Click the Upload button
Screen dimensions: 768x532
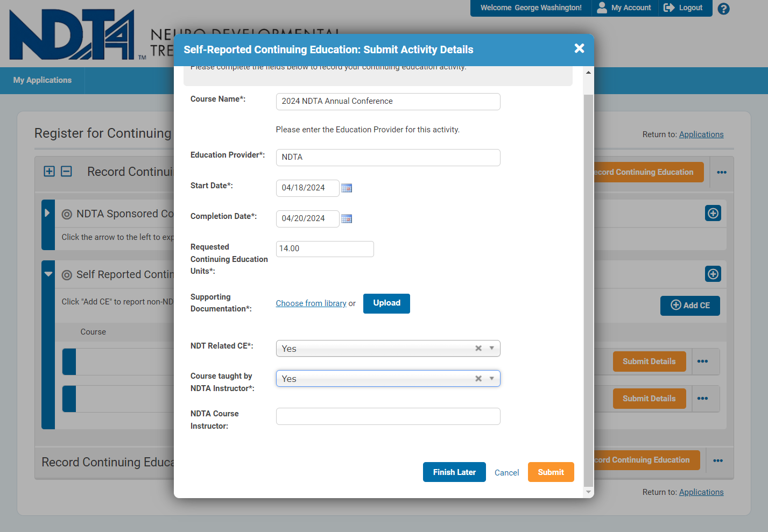(386, 303)
